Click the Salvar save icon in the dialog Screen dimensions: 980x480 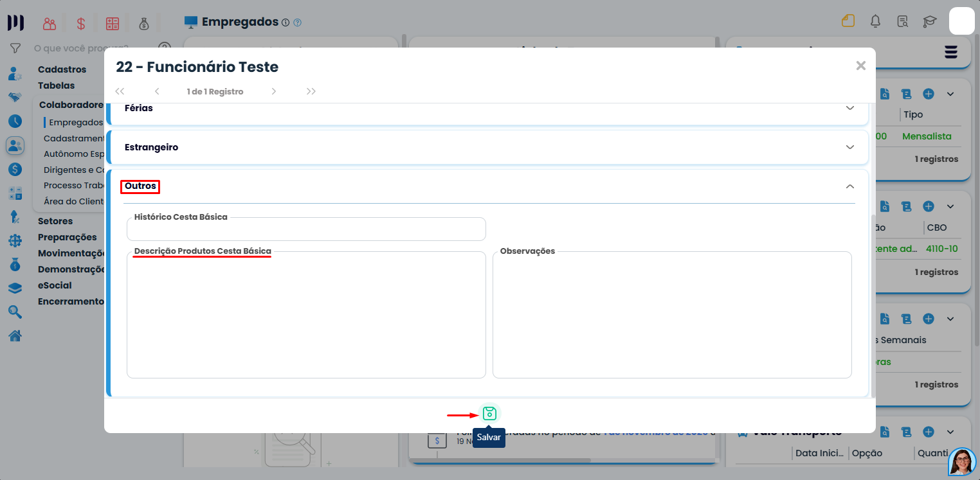(x=489, y=413)
